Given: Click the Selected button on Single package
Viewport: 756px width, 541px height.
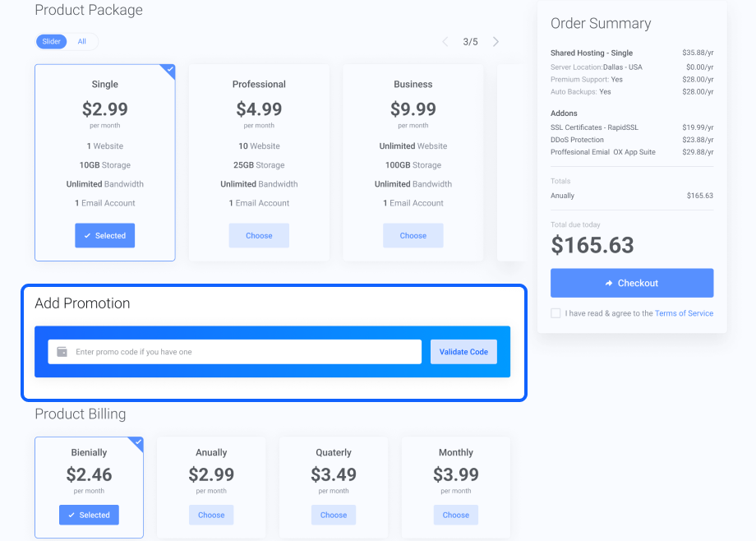Looking at the screenshot, I should [x=104, y=235].
